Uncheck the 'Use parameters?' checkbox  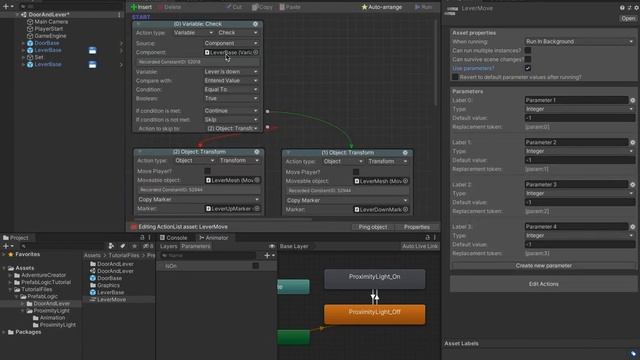coord(528,68)
